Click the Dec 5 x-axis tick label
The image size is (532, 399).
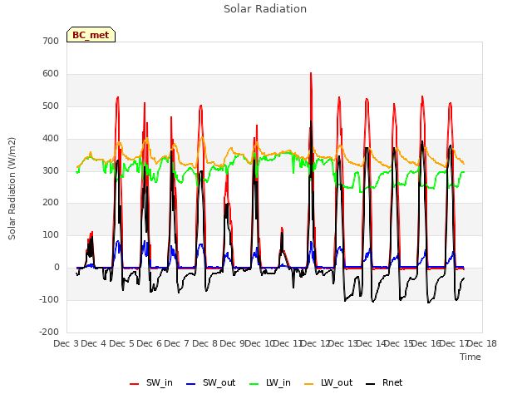pos(122,343)
